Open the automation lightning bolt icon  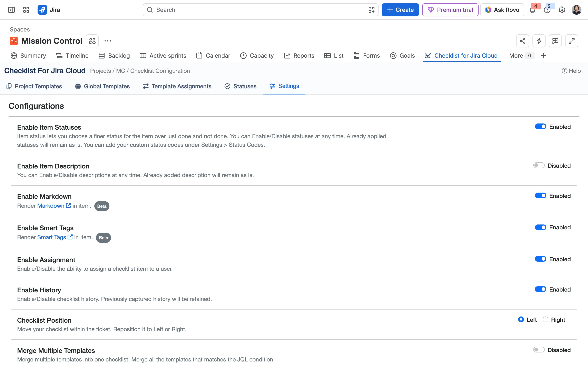coord(539,41)
